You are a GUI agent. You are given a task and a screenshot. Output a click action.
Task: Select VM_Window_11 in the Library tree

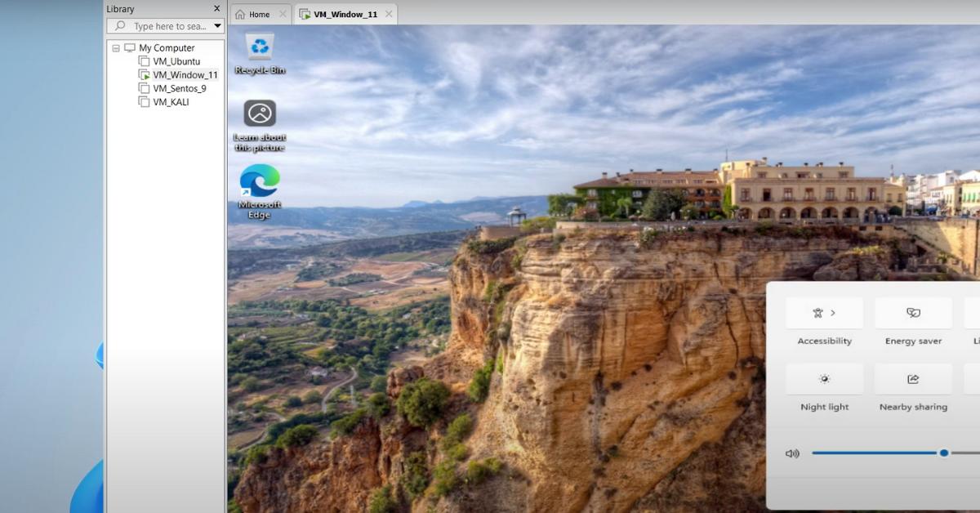tap(185, 74)
